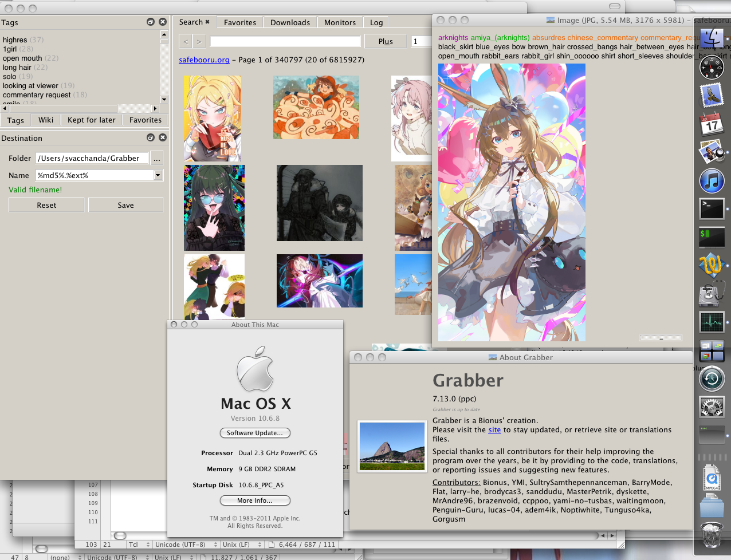Launch Time Machine from the Dock
The width and height of the screenshot is (731, 560).
tap(712, 379)
